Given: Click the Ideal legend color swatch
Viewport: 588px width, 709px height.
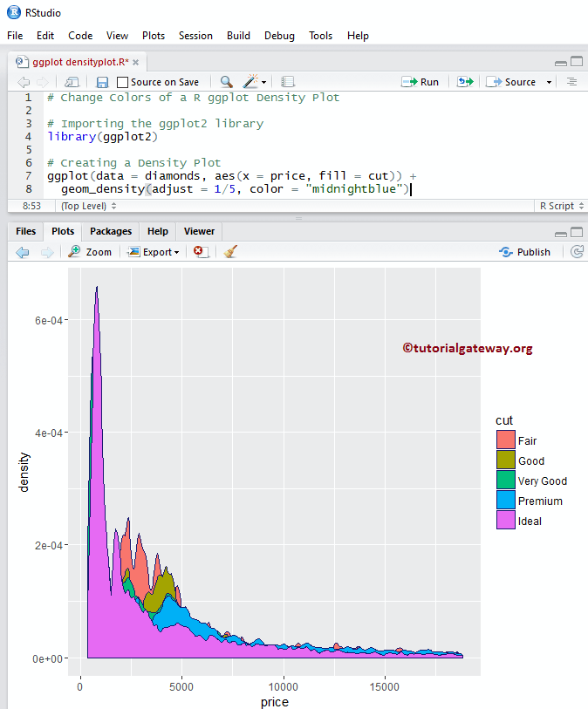Looking at the screenshot, I should tap(506, 520).
